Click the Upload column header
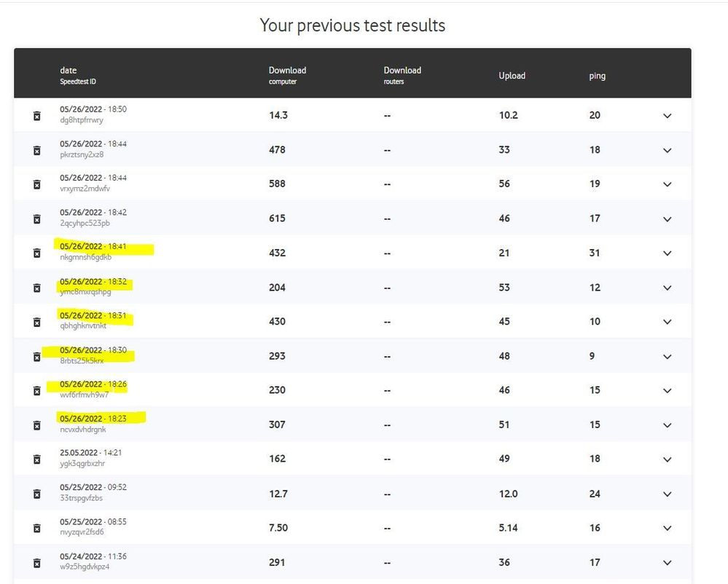 [512, 75]
